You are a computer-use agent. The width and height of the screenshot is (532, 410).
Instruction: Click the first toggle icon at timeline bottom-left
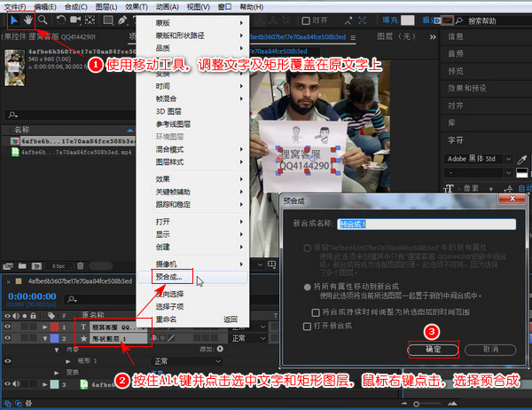7,404
